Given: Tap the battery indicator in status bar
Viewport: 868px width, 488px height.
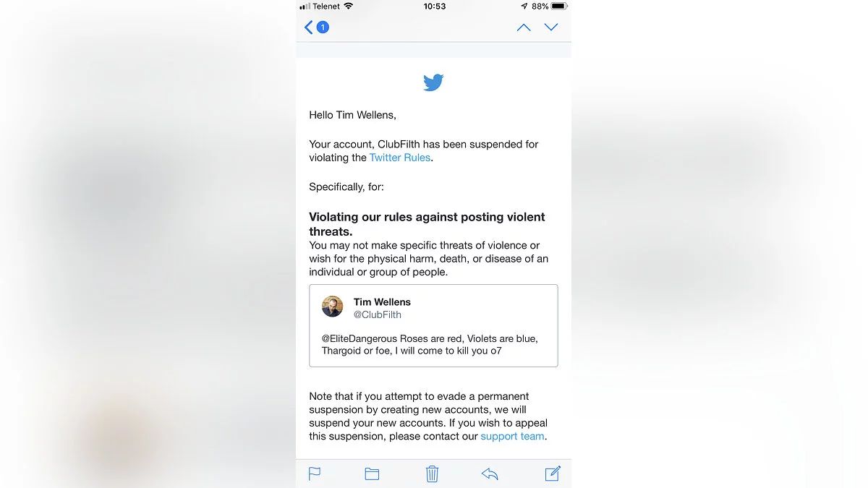Looking at the screenshot, I should [559, 6].
